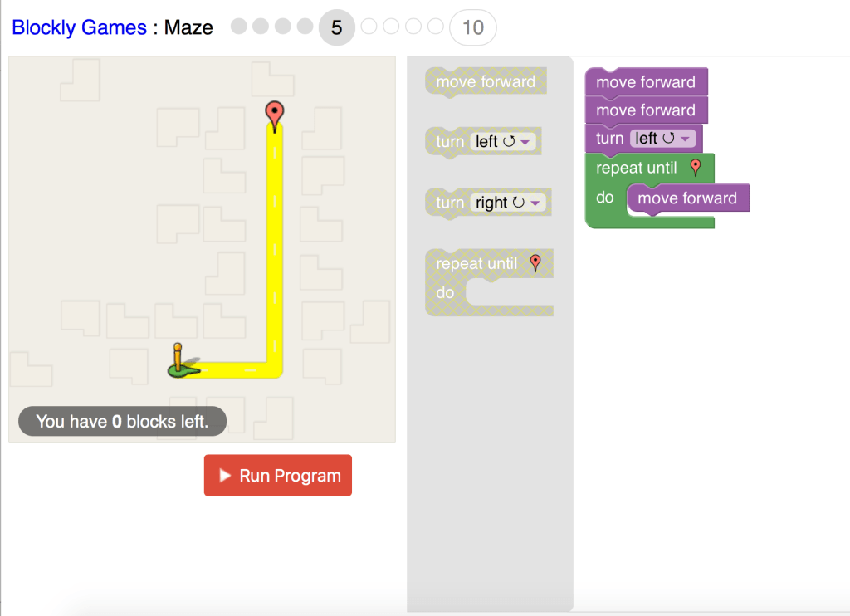
Task: Click the pin icon on the toolbox repeat block
Action: [x=535, y=263]
